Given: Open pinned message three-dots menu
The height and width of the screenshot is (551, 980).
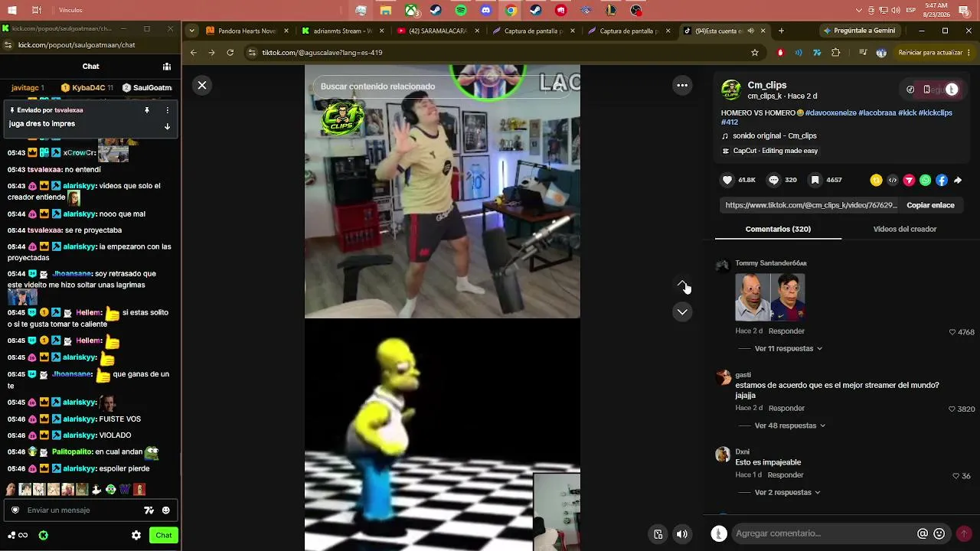Looking at the screenshot, I should tap(167, 110).
